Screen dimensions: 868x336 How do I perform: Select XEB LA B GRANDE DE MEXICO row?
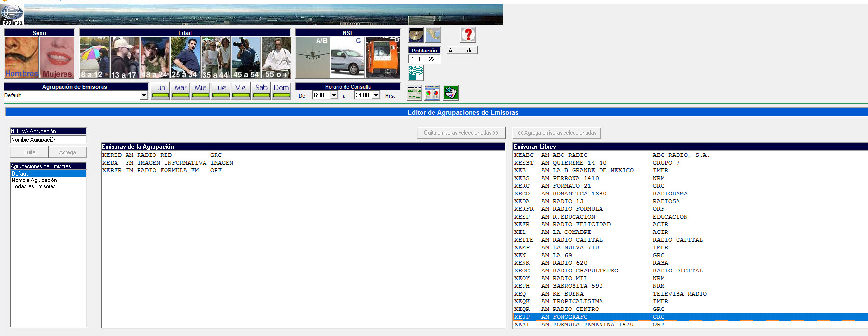[x=690, y=170]
